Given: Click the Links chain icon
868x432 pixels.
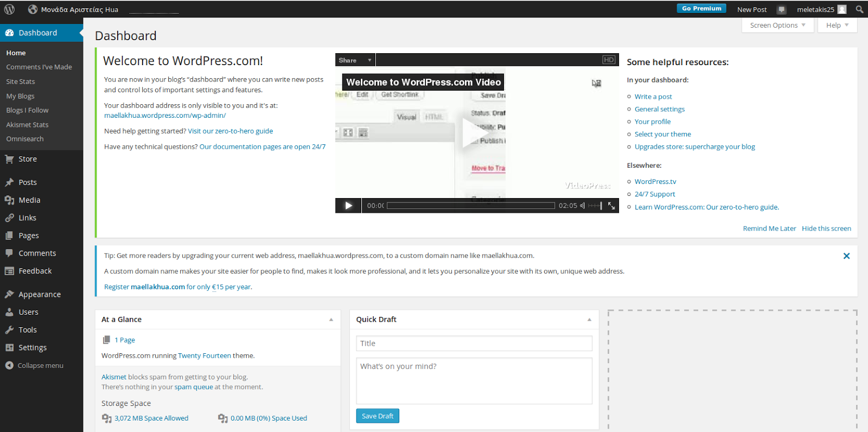Looking at the screenshot, I should click(9, 218).
